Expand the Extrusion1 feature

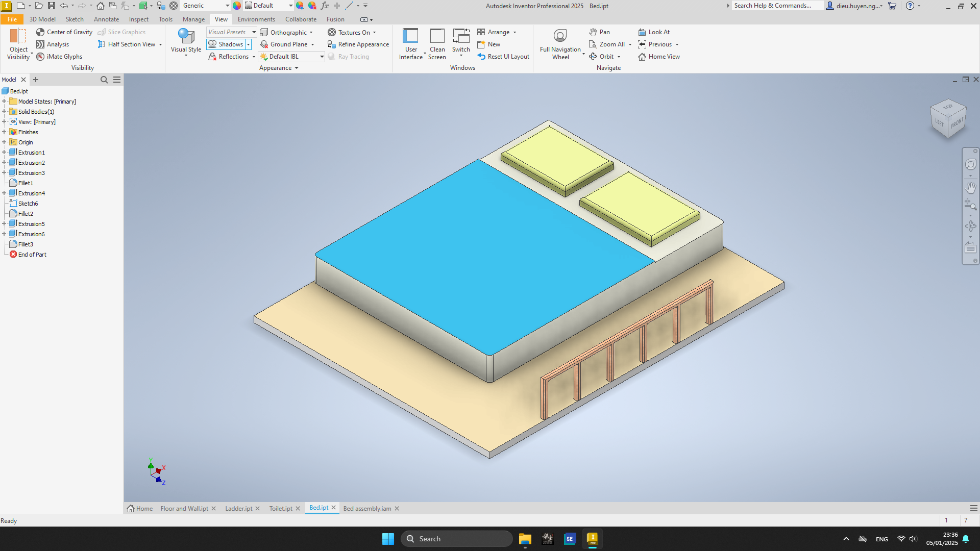tap(4, 153)
